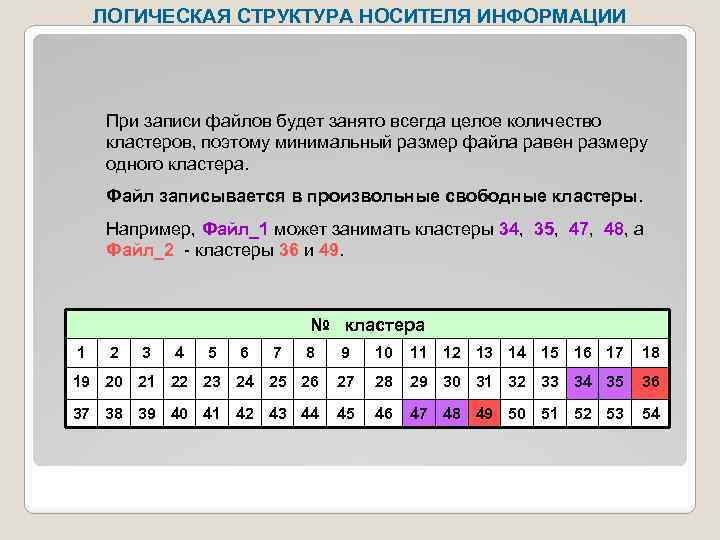Screen dimensions: 720x540
Task: Click table cell number 7
Action: pos(277,353)
